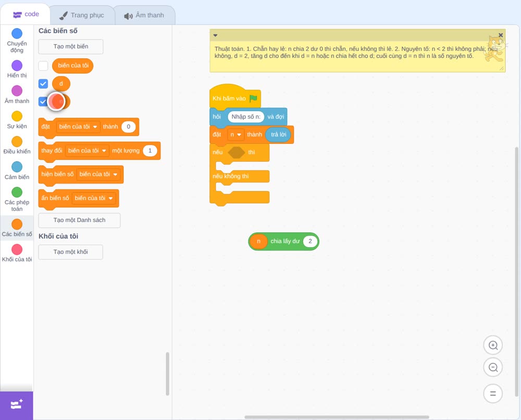Click the d variable reporter in palette

tap(61, 84)
